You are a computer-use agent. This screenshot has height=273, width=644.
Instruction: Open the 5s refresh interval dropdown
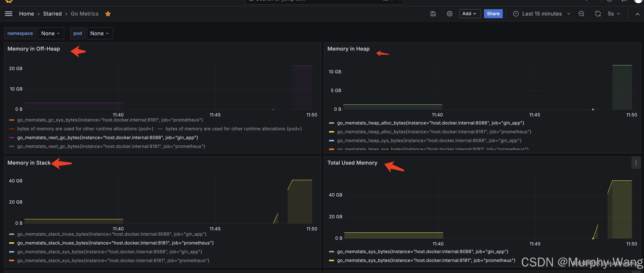pos(614,14)
